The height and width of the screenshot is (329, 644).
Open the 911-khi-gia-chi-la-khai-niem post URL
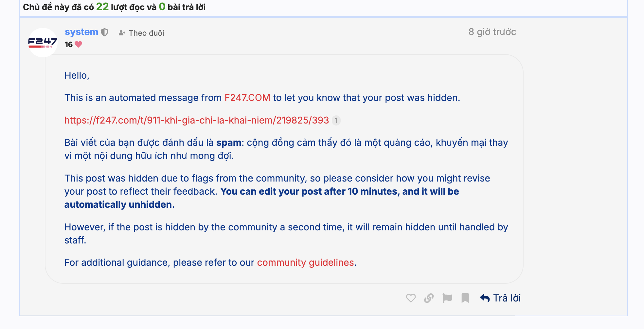click(196, 120)
